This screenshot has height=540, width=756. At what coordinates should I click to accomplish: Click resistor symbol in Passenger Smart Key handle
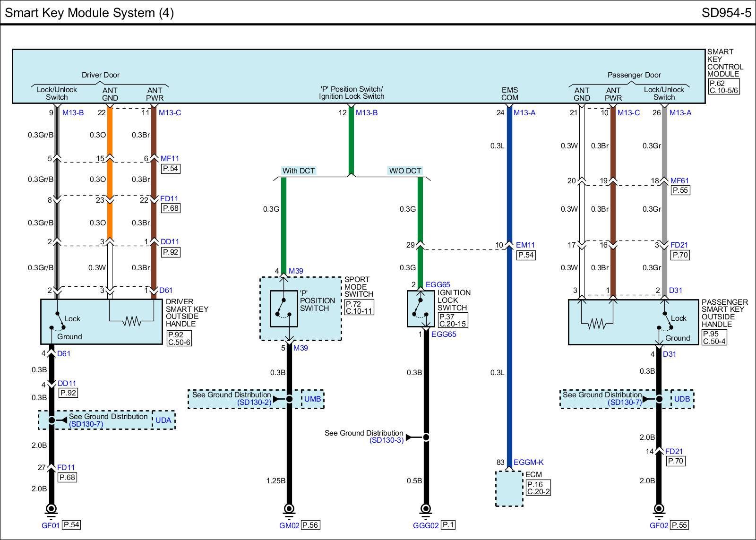click(x=597, y=324)
